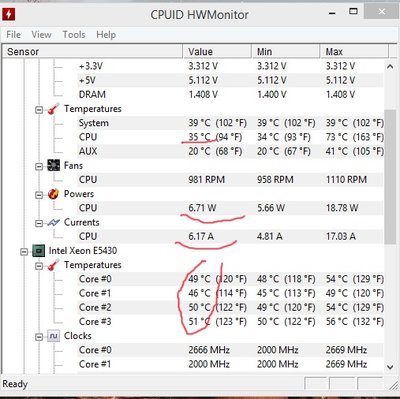Select the Intel Xeon E5430 chip icon
This screenshot has height=399, width=400.
[38, 251]
